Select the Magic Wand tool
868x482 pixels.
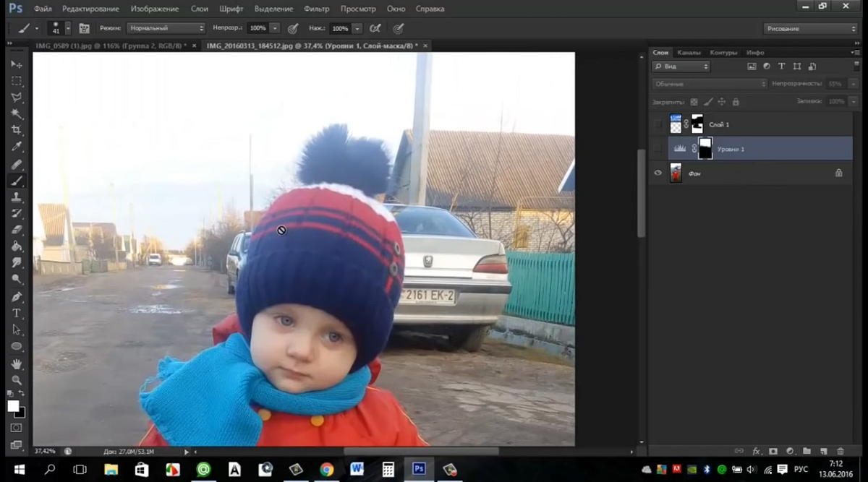click(16, 114)
